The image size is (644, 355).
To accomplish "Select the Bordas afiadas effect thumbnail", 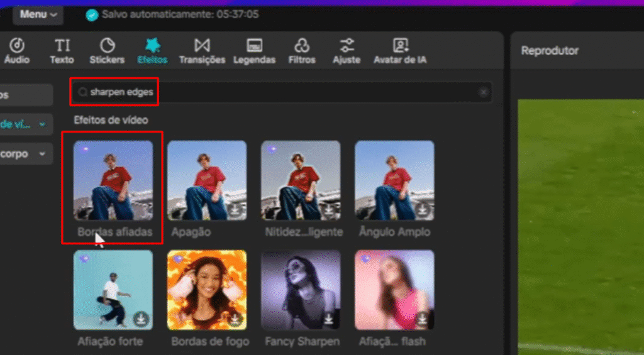I will click(113, 180).
